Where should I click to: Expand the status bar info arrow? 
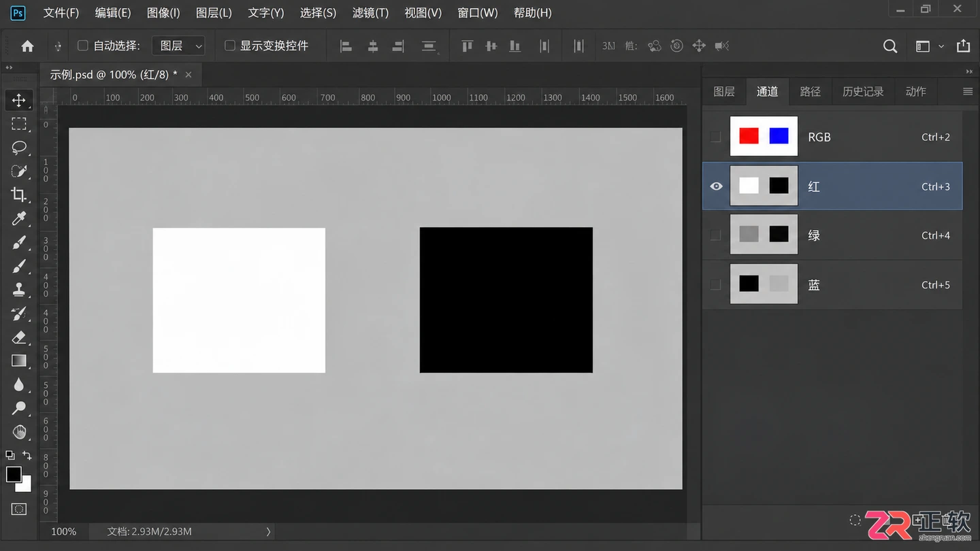tap(268, 531)
